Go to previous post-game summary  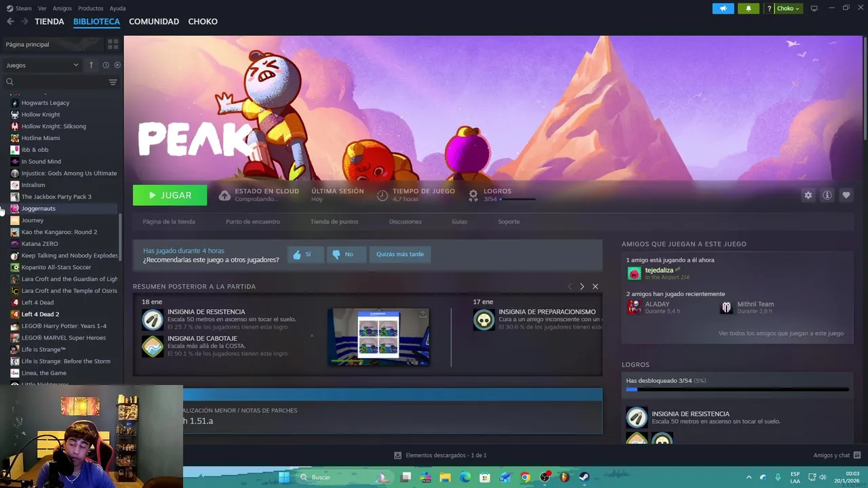tap(570, 287)
